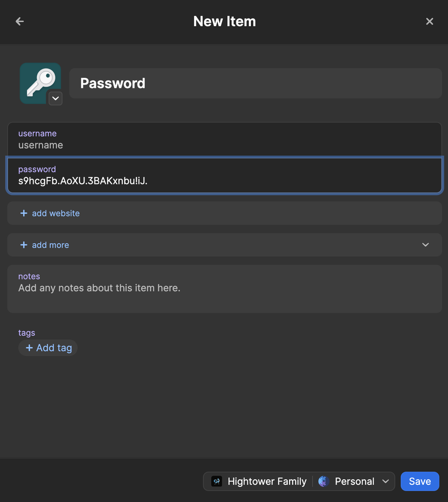
Task: Open the Personal vault dropdown chevron
Action: point(386,481)
